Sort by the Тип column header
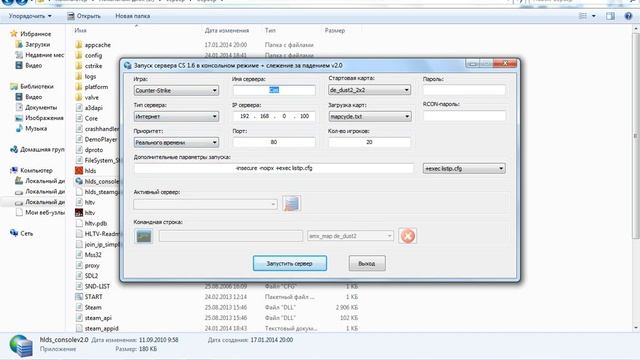The image size is (640, 360). click(270, 30)
